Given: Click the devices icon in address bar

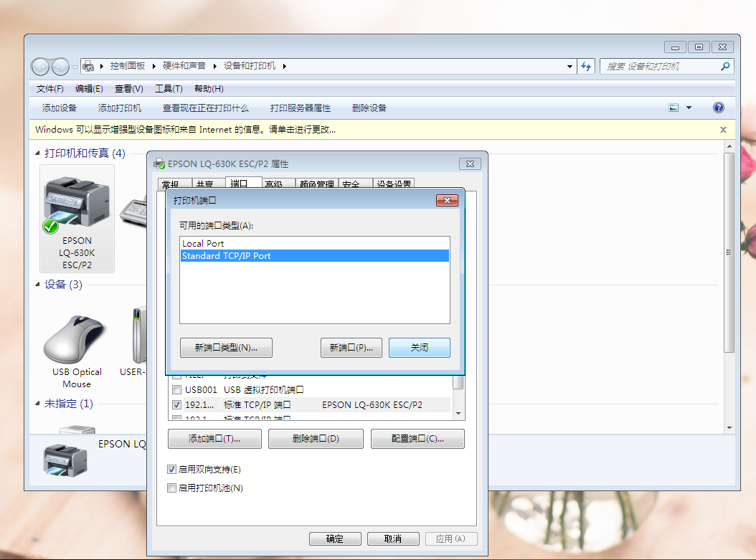Looking at the screenshot, I should pyautogui.click(x=88, y=66).
